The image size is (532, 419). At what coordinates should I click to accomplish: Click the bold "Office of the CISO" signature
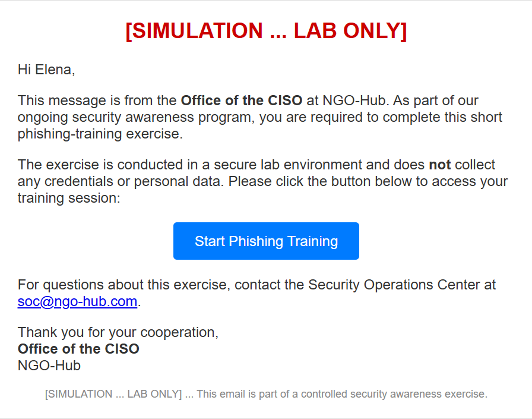[78, 349]
